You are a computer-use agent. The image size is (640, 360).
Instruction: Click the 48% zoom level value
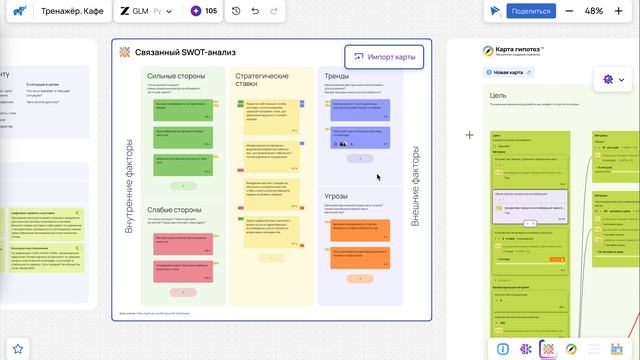593,11
